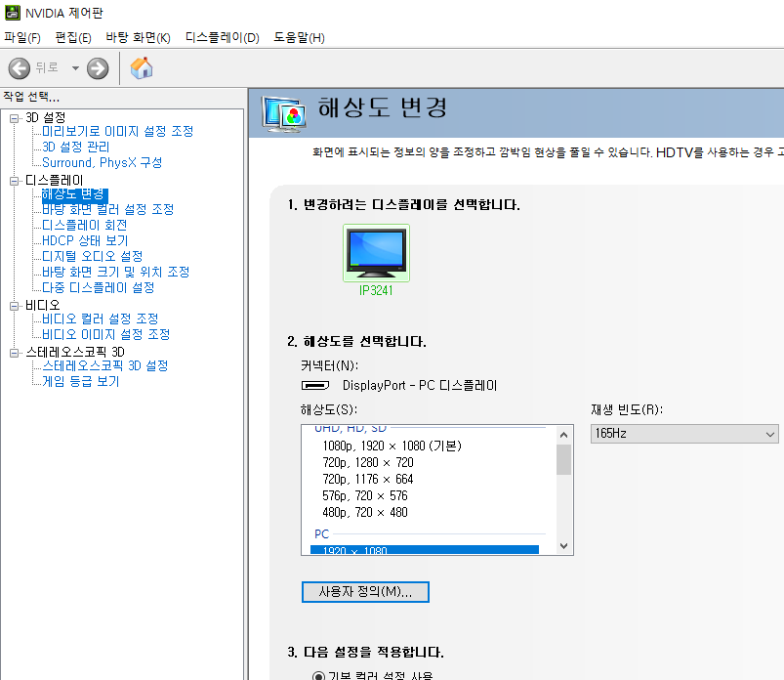This screenshot has height=680, width=784.
Task: Click the 해상도 변경 header icon
Action: (x=283, y=114)
